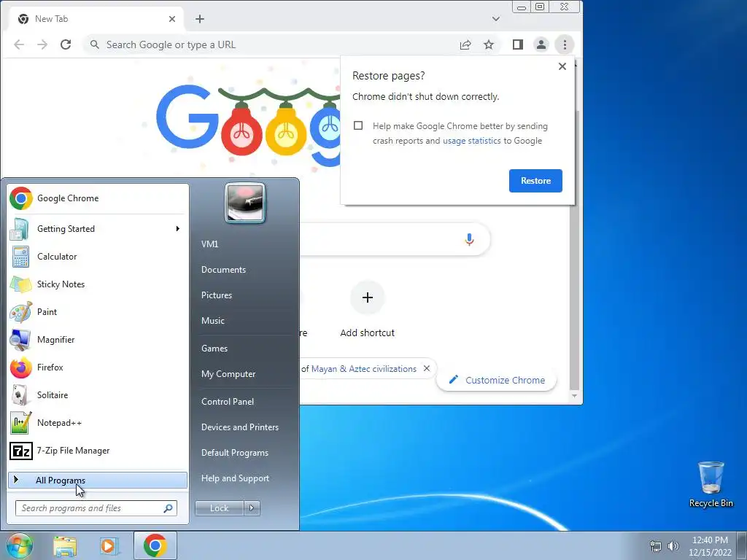Go back with Chrome's back arrow
Screen dimensions: 747x560
tap(19, 44)
